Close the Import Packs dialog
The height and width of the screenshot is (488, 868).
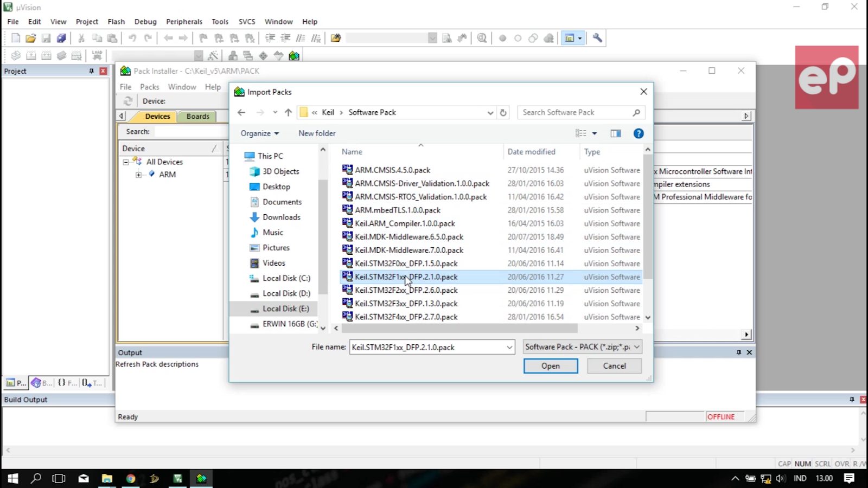(x=643, y=92)
